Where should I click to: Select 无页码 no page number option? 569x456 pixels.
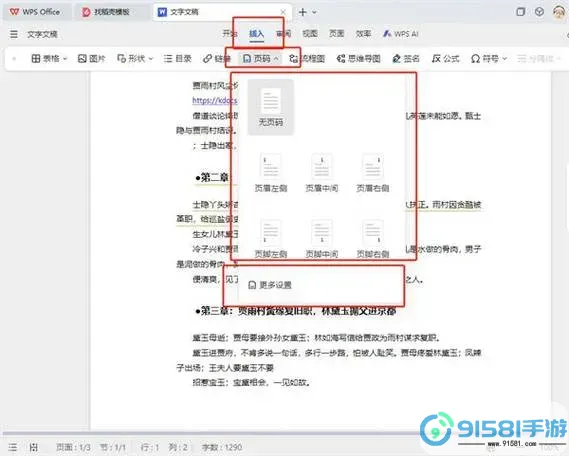(271, 107)
